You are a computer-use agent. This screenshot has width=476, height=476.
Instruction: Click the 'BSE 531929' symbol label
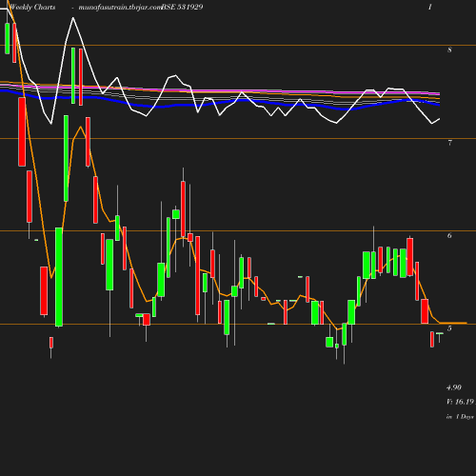click(182, 7)
